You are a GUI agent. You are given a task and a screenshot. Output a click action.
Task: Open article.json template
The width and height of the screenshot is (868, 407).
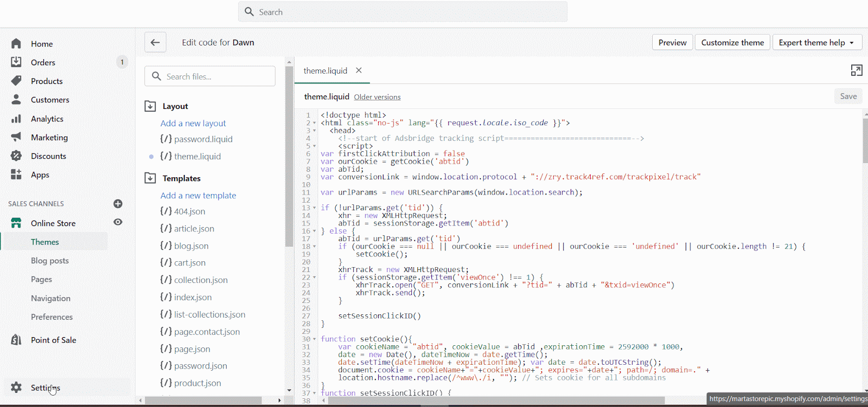click(187, 229)
